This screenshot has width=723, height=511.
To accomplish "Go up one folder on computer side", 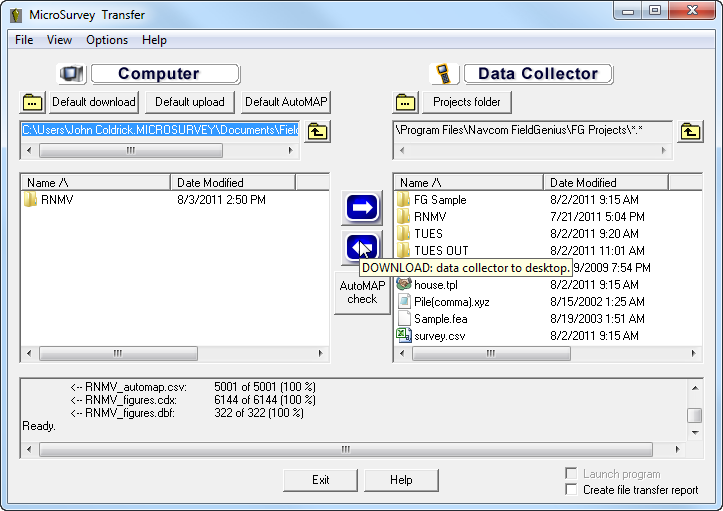I will point(317,132).
